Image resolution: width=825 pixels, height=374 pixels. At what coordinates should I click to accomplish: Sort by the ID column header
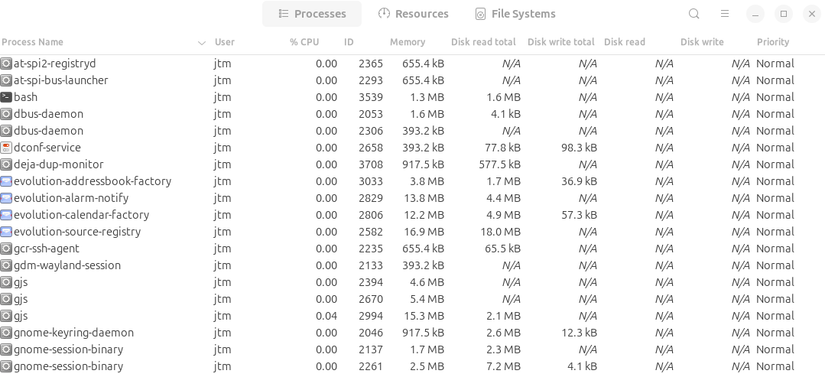[x=349, y=42]
